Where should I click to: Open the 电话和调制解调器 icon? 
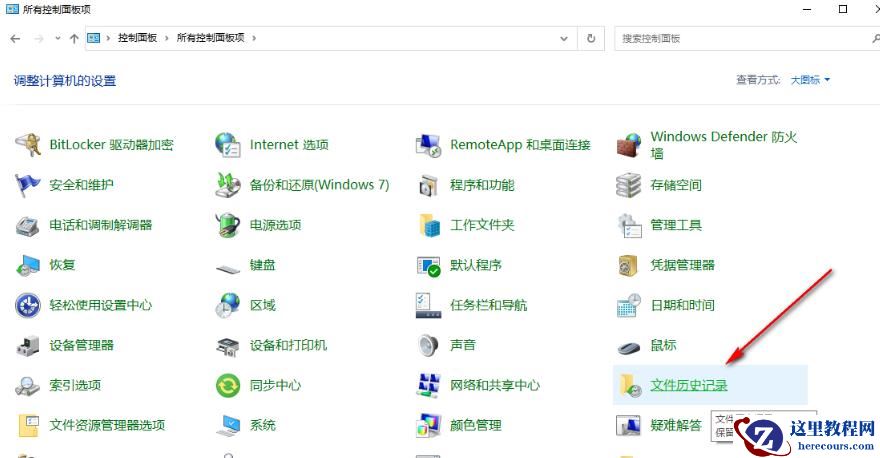click(28, 225)
